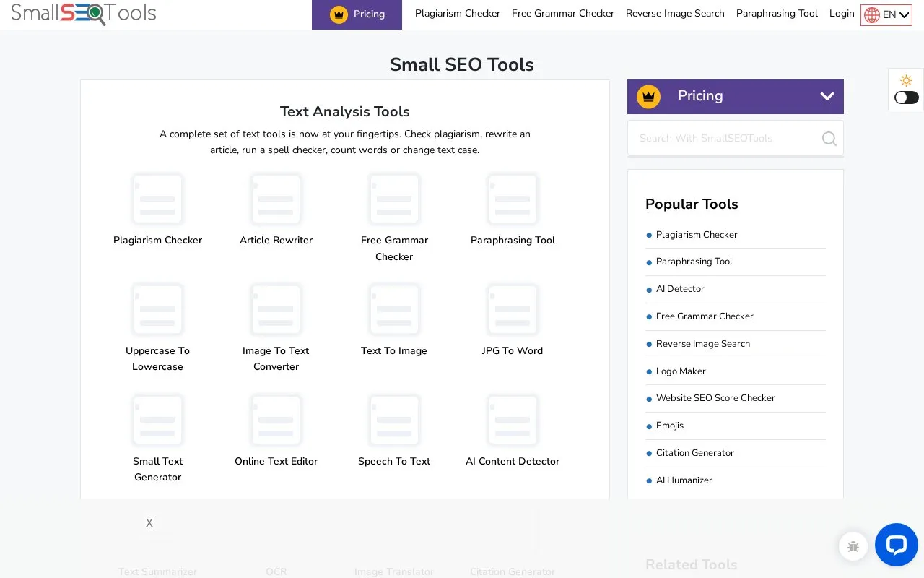Go to Plagiarism Checker in top navigation
This screenshot has width=924, height=578.
[458, 14]
